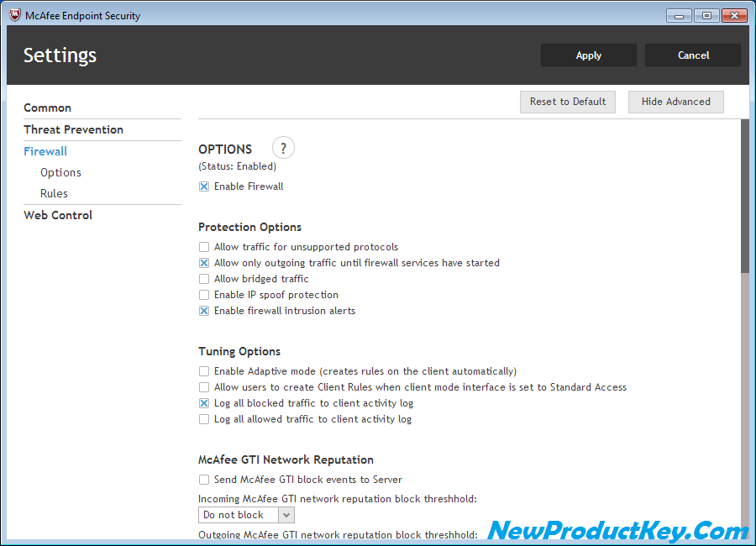Screen dimensions: 756x546
Task: Check Allow traffic for unsupported protocols
Action: click(x=204, y=247)
